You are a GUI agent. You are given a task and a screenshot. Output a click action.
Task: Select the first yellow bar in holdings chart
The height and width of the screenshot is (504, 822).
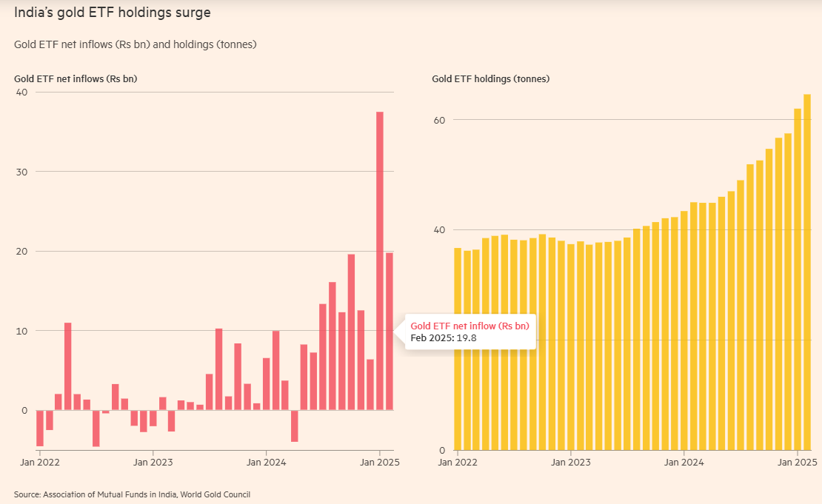[458, 349]
